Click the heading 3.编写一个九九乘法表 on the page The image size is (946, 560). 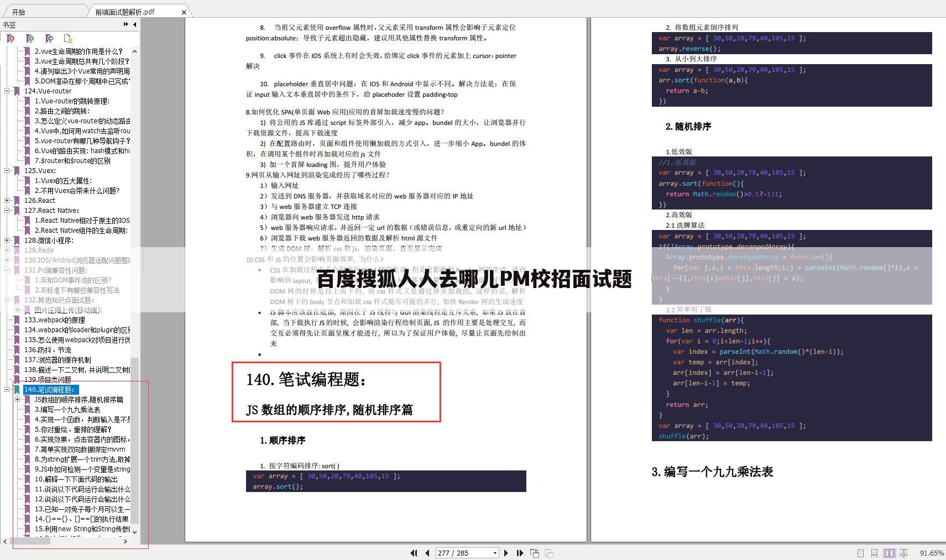click(712, 472)
